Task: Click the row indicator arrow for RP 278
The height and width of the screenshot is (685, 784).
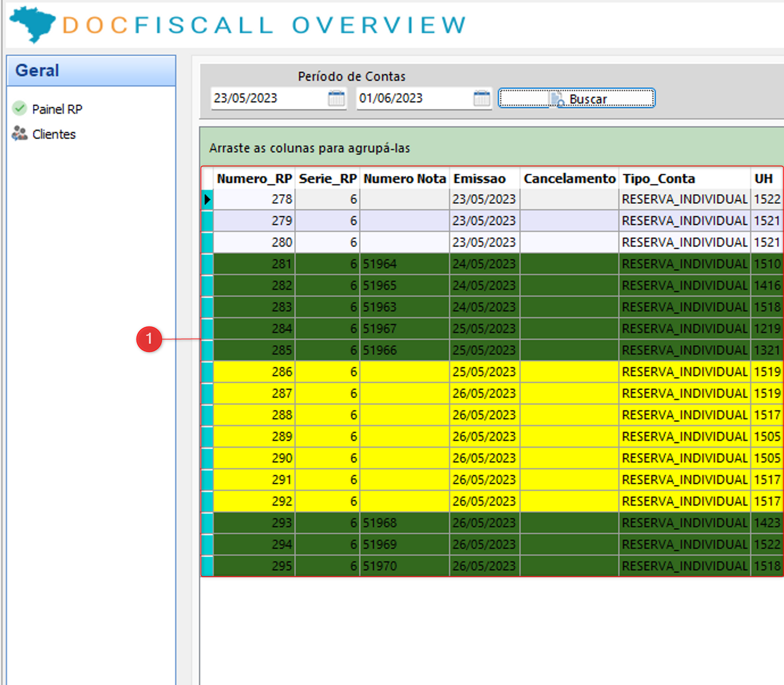Action: point(207,199)
